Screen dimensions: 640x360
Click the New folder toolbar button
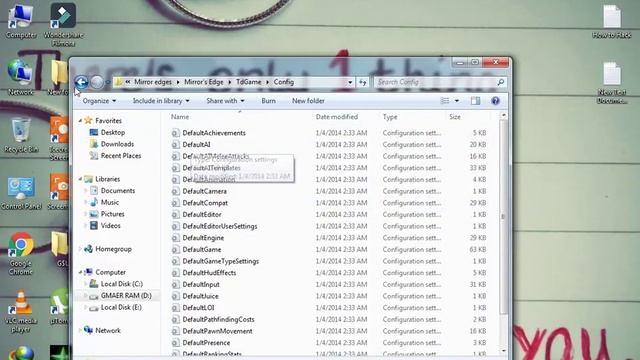308,101
